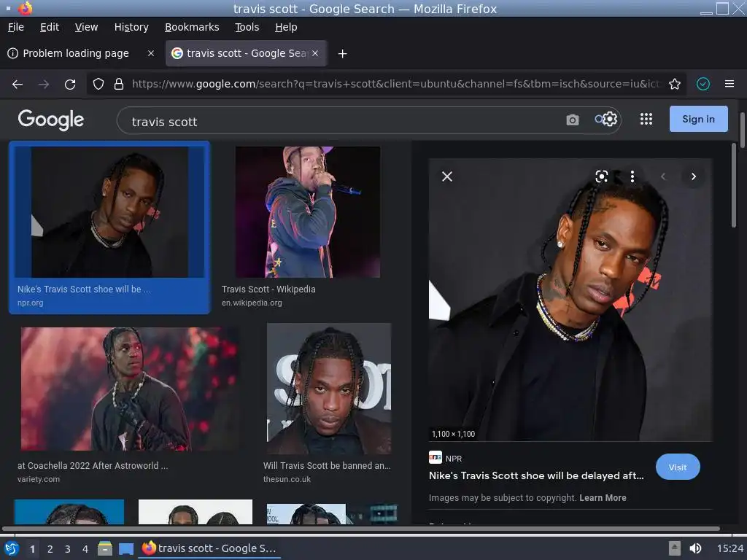
Task: Click the 15:24 clock
Action: pyautogui.click(x=729, y=548)
